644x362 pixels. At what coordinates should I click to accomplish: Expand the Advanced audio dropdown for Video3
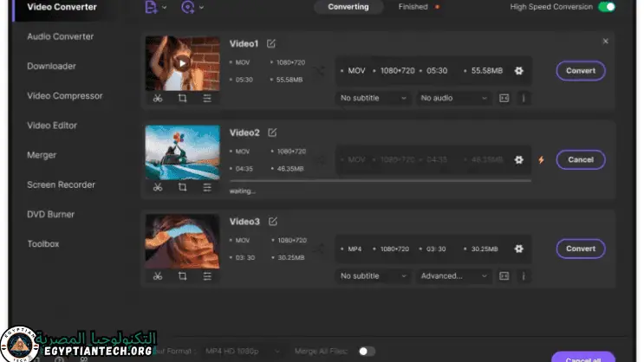pyautogui.click(x=454, y=276)
